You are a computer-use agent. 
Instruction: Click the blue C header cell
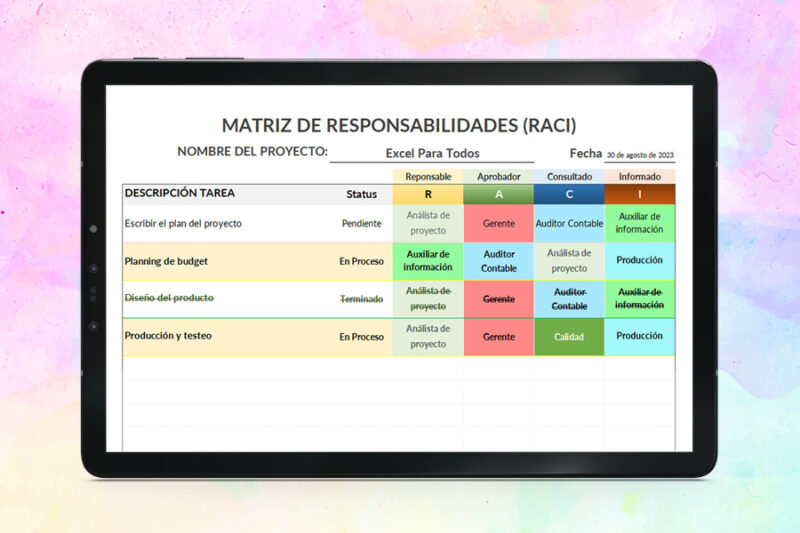click(x=569, y=194)
